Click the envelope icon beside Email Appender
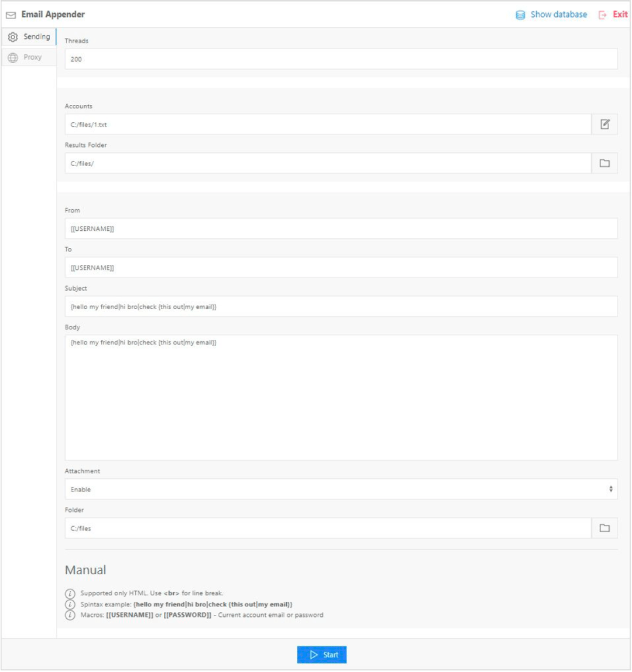The image size is (632, 672). point(11,14)
